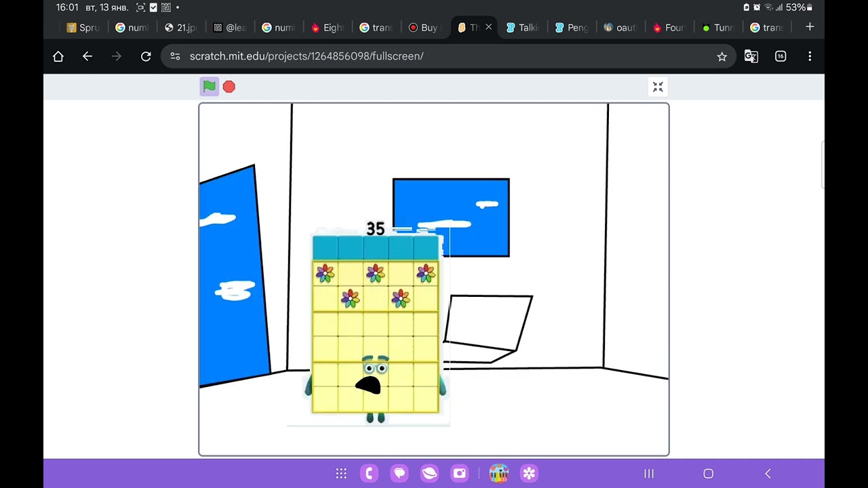Switch to the Talki tab
The height and width of the screenshot is (488, 868).
(x=523, y=28)
